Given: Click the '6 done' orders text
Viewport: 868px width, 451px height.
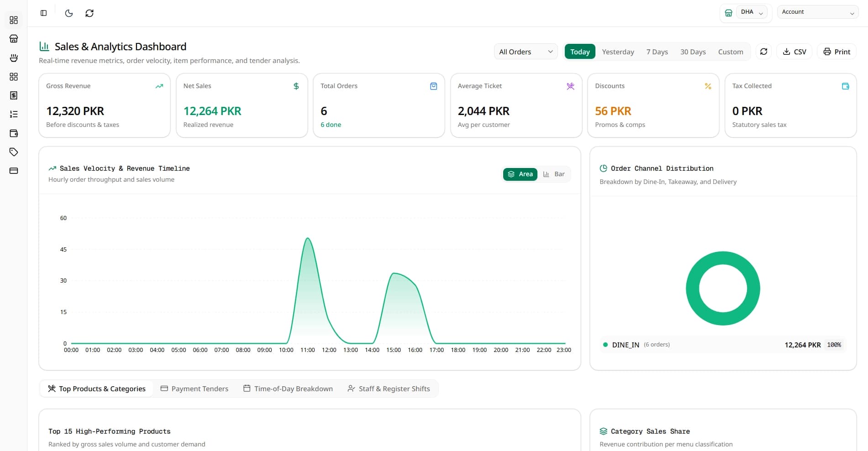Looking at the screenshot, I should click(331, 125).
